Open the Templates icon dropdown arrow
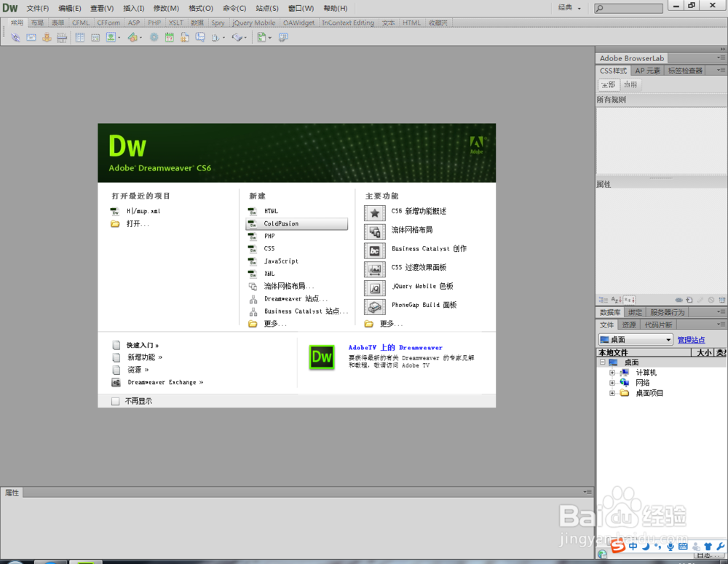 (270, 38)
